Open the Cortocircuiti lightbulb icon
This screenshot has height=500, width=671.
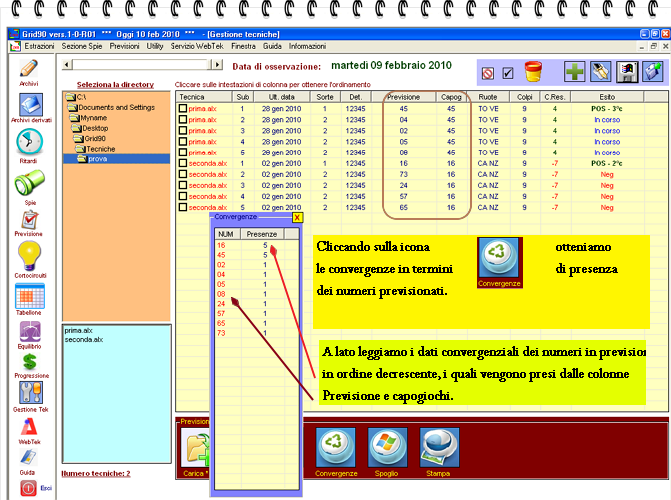29,256
